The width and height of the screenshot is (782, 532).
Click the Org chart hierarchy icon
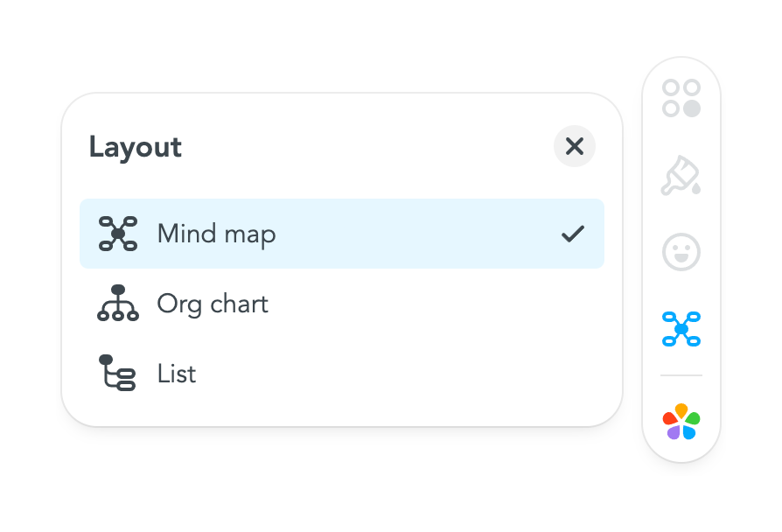click(117, 304)
